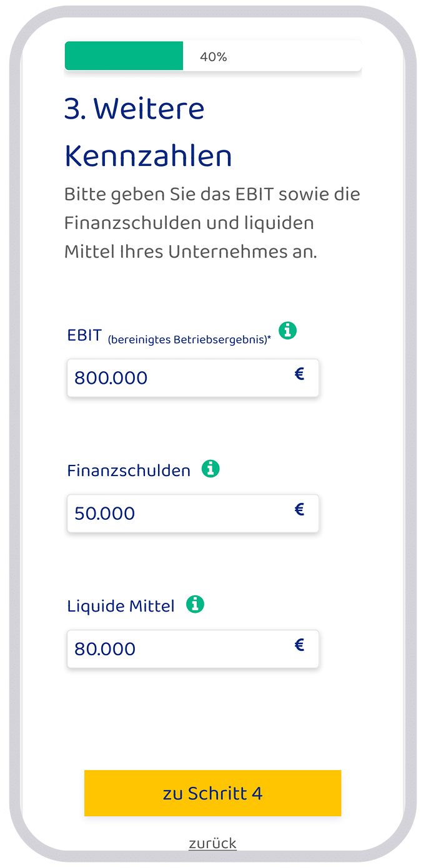Screen dimensions: 426x868
Task: Click the green filled progress bar portion
Action: (x=124, y=56)
